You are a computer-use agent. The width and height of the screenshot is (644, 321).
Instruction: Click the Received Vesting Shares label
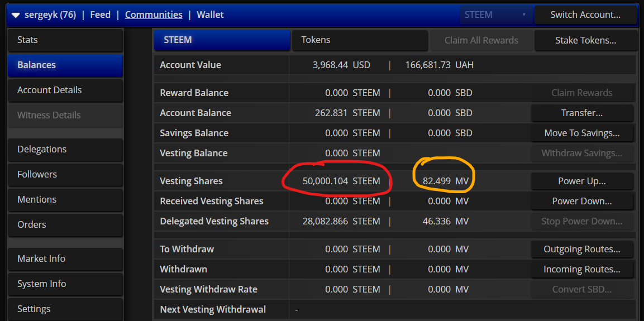[x=212, y=201]
